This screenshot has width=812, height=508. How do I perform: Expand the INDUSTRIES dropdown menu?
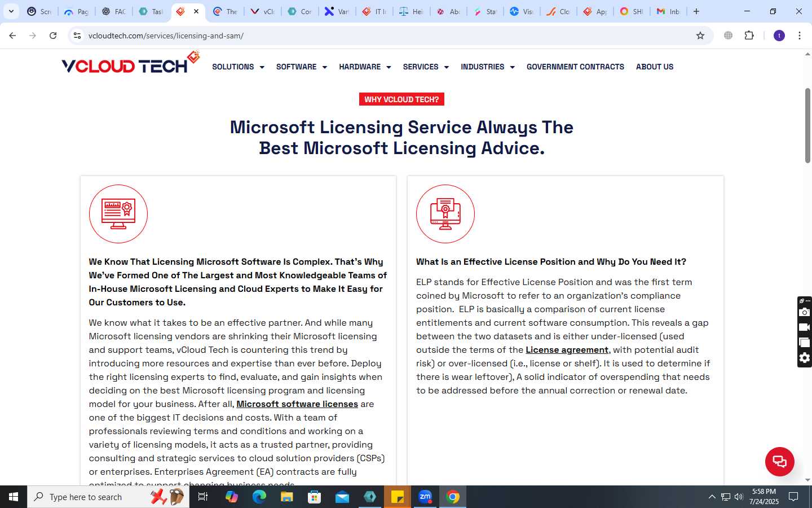(x=488, y=67)
